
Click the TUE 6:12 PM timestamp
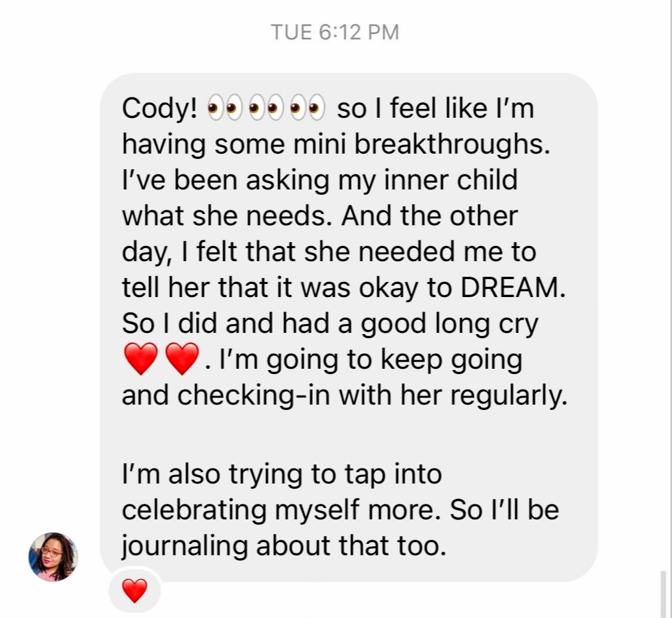pos(335,32)
